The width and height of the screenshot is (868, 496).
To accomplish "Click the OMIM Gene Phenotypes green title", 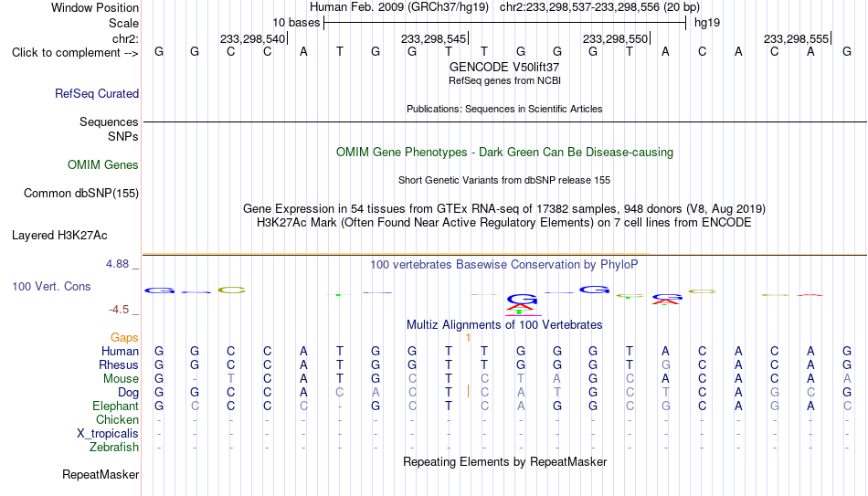I will pyautogui.click(x=504, y=153).
